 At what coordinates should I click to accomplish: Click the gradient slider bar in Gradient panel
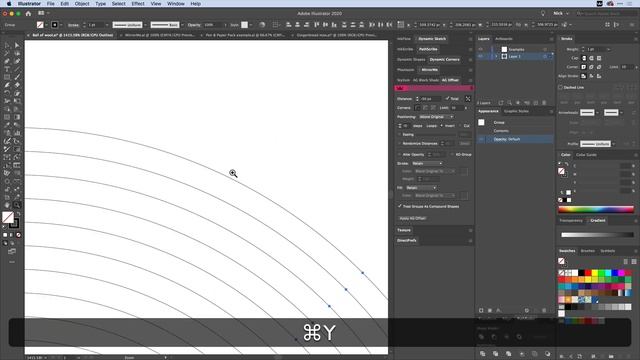[x=597, y=235]
